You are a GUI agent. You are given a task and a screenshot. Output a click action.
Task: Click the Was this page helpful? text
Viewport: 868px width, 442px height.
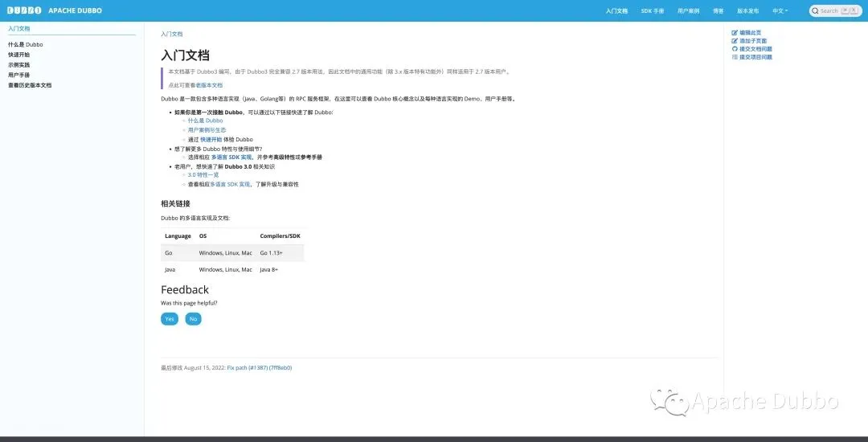pos(189,303)
